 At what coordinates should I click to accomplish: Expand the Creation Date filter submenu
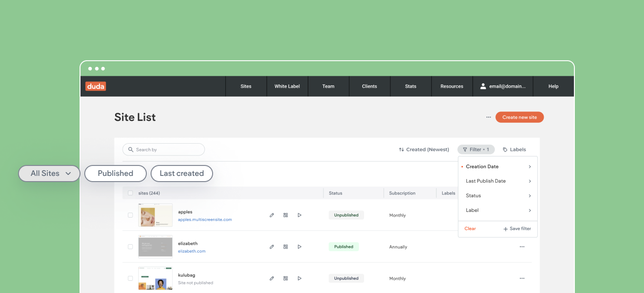pyautogui.click(x=498, y=166)
